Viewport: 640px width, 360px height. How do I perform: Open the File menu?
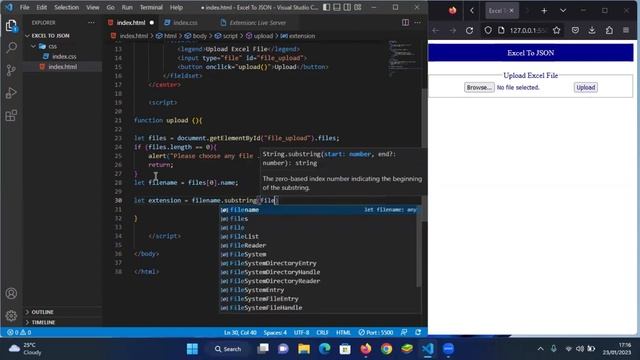(24, 7)
